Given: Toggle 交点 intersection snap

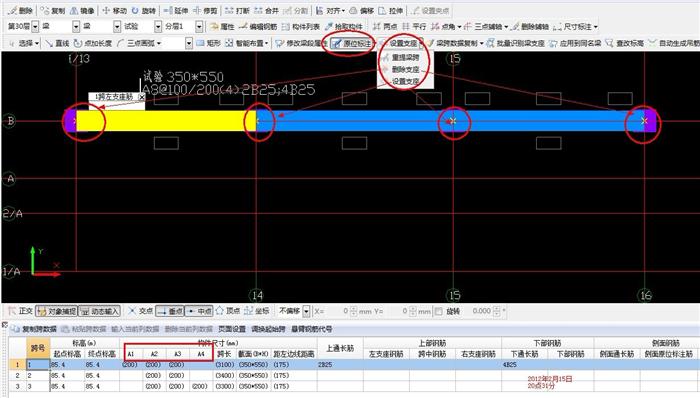Looking at the screenshot, I should coord(141,311).
